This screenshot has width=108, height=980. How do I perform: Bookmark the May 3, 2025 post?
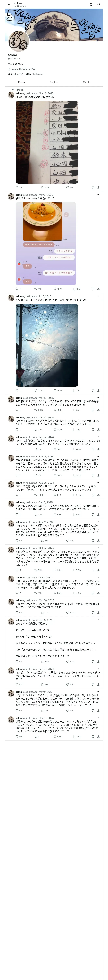pyautogui.click(x=93, y=289)
